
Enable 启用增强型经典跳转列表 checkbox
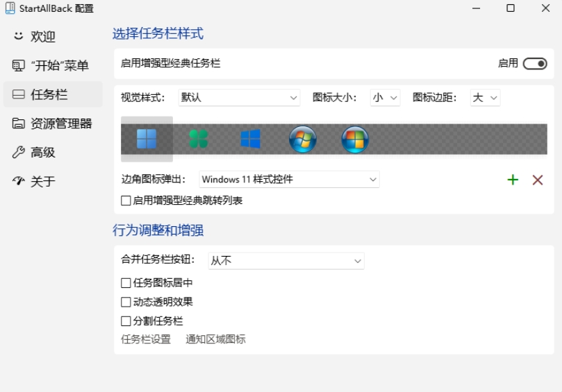[126, 201]
